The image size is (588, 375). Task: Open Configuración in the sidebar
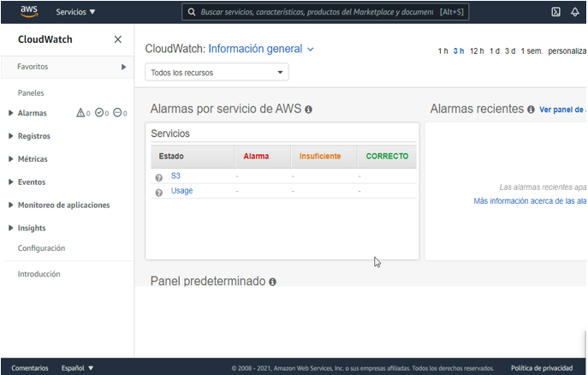(x=41, y=248)
